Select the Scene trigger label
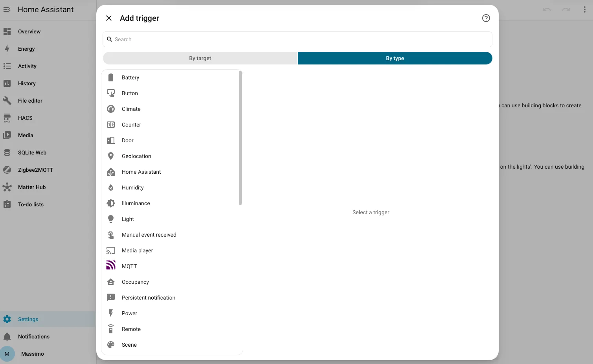 point(129,345)
